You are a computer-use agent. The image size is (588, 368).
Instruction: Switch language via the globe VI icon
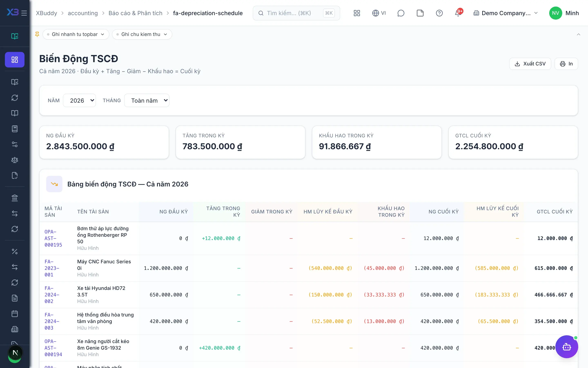point(379,13)
